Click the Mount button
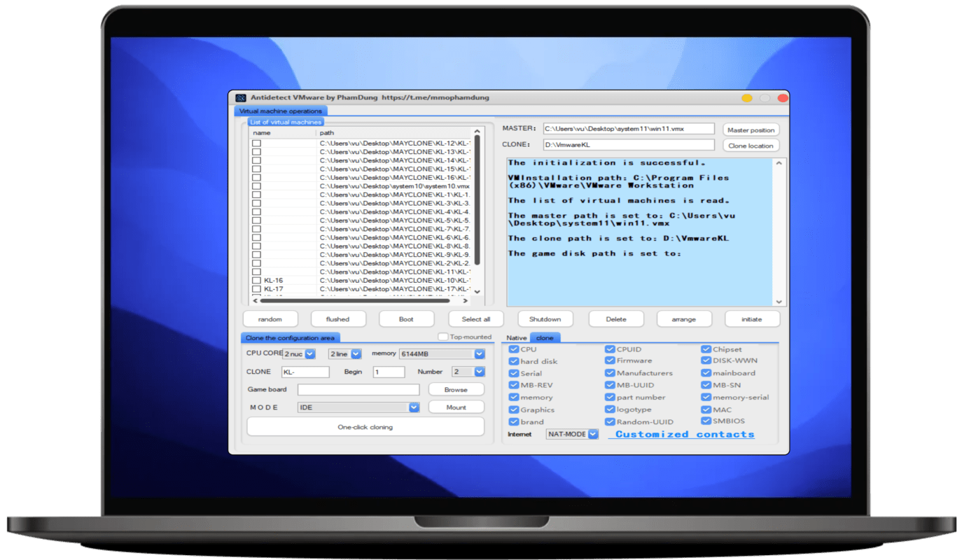 tap(456, 407)
